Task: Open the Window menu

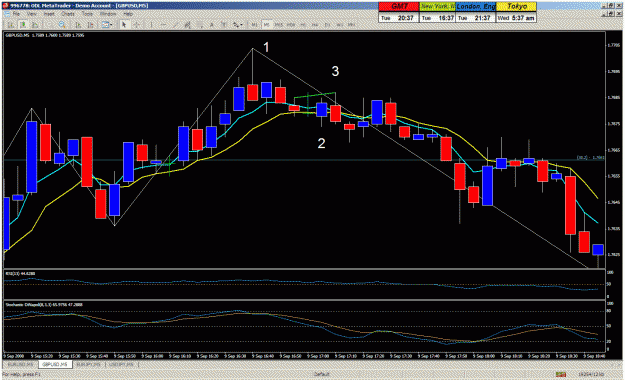Action: point(108,14)
